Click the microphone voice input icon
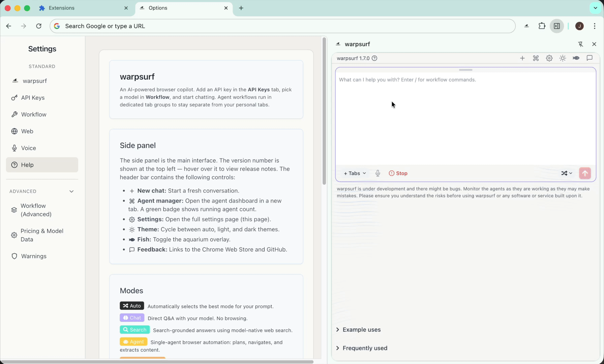 pos(378,173)
